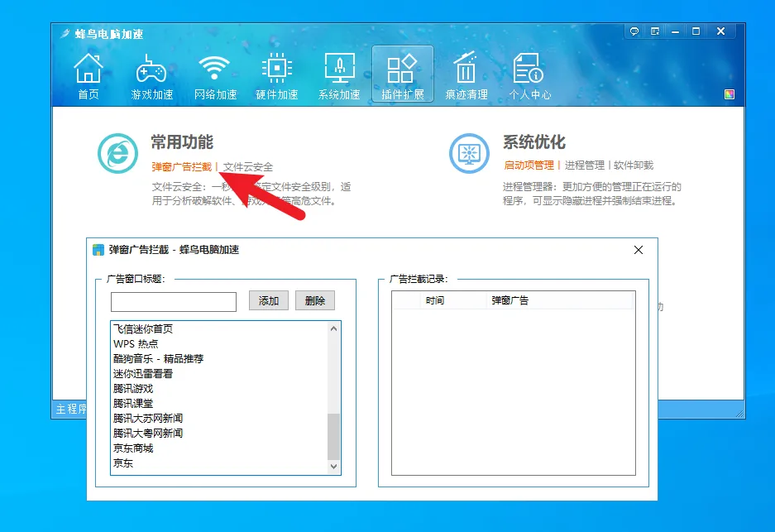Viewport: 775px width, 532px height.
Task: Open the 网络加速 wifi icon
Action: coord(214,75)
